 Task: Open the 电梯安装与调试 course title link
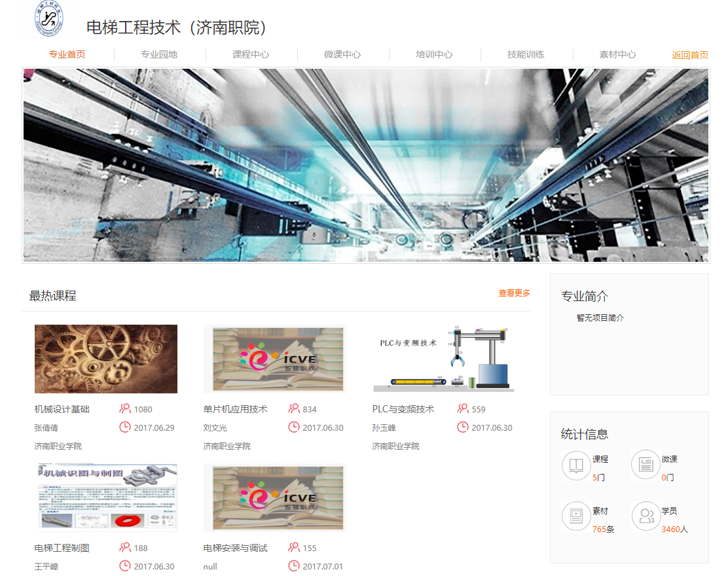click(235, 548)
